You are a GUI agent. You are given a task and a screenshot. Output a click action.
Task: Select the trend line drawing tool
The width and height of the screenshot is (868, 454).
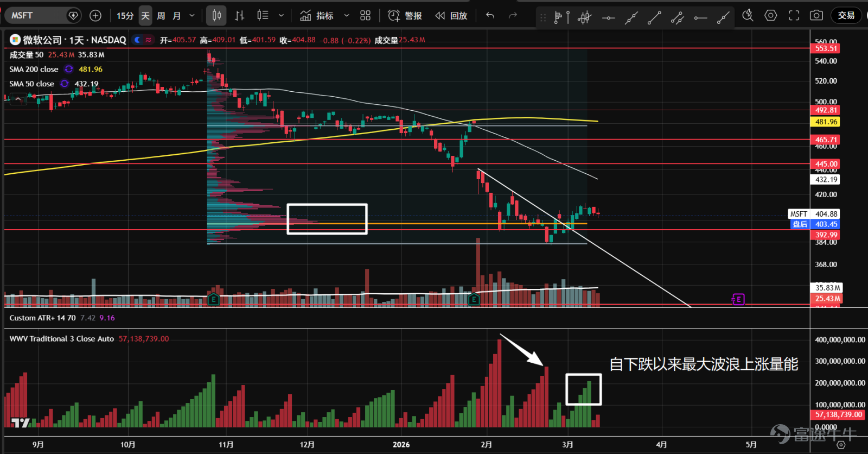pos(654,18)
